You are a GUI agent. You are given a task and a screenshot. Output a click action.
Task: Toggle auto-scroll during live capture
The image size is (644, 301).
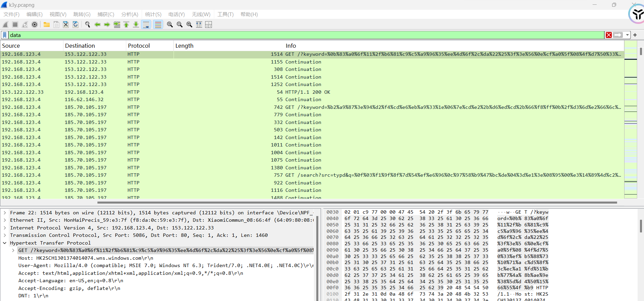click(x=146, y=25)
